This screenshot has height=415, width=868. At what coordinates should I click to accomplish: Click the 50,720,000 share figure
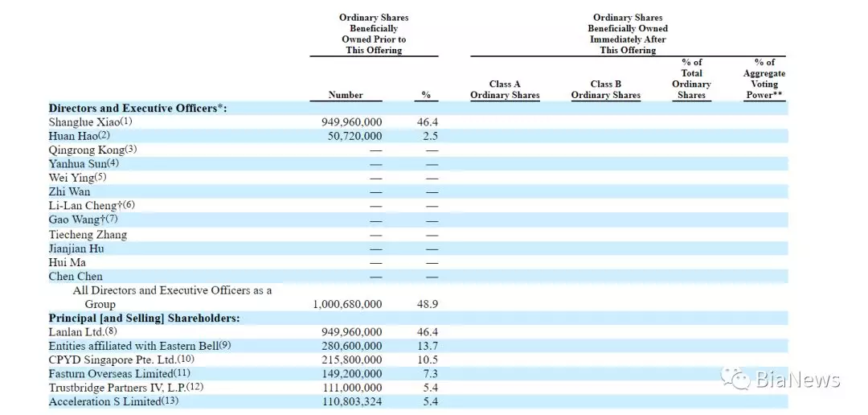pos(354,136)
